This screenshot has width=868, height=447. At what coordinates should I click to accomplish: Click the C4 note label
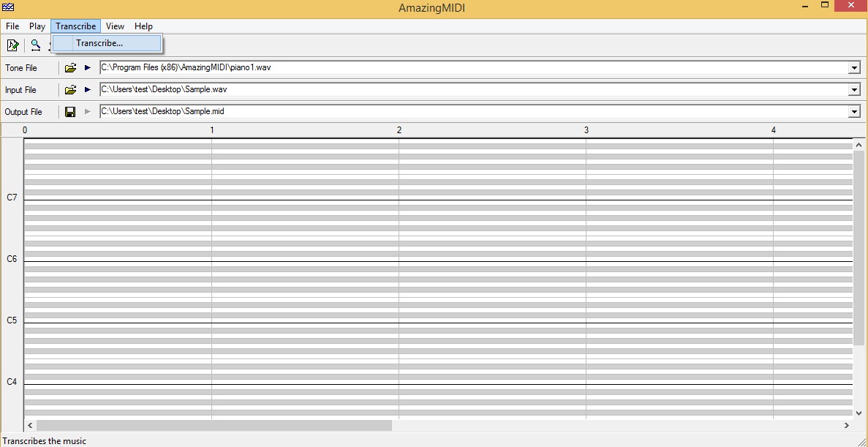(x=12, y=382)
